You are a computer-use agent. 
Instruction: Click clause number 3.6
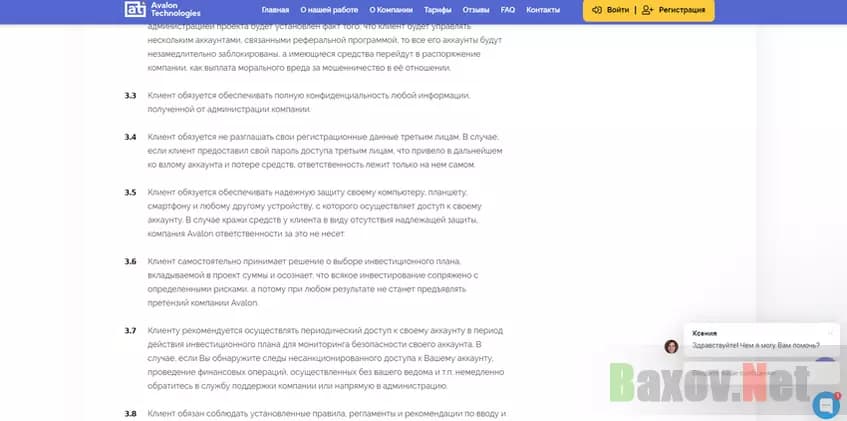[130, 261]
